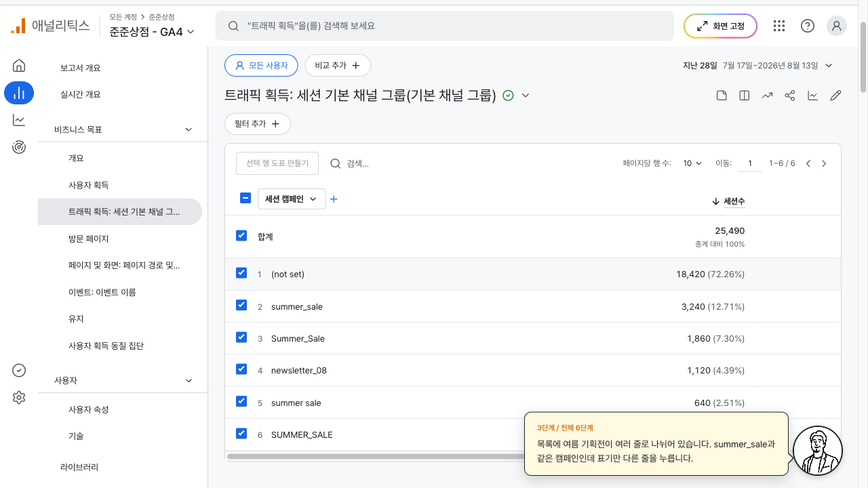The height and width of the screenshot is (488, 868).
Task: Click 선택 행 도표 만들기 button
Action: tap(277, 163)
